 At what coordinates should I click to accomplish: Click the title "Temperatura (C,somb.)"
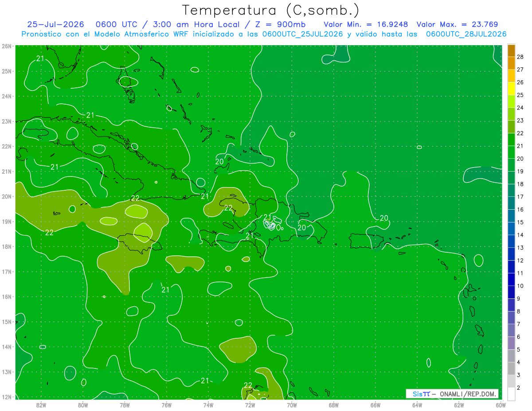(271, 10)
